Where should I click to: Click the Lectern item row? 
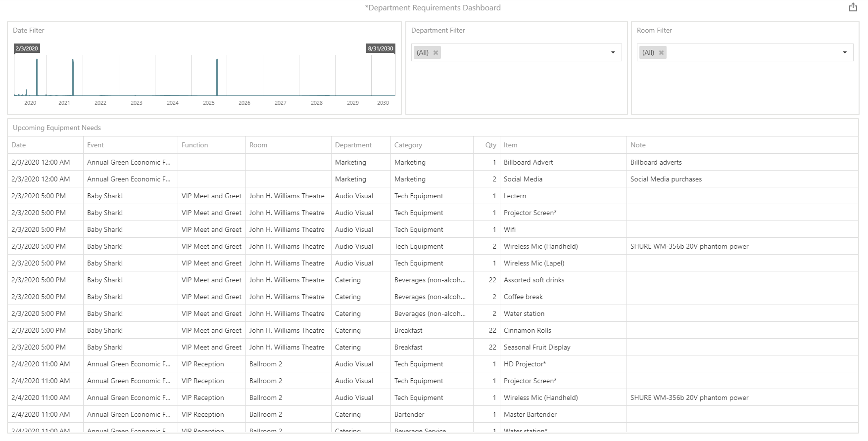point(433,196)
